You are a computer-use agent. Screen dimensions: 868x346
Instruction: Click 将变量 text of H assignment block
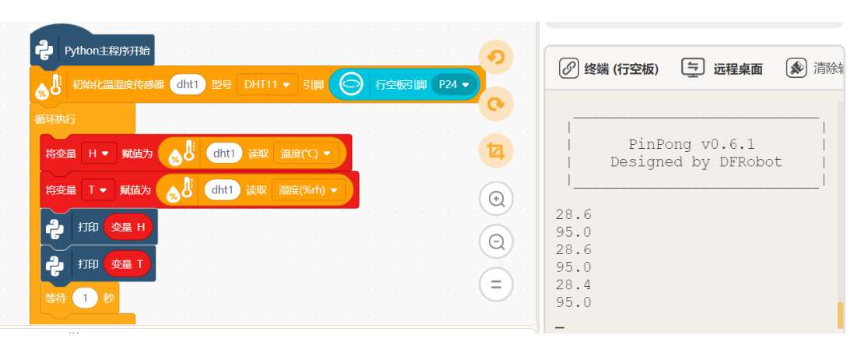pyautogui.click(x=61, y=154)
